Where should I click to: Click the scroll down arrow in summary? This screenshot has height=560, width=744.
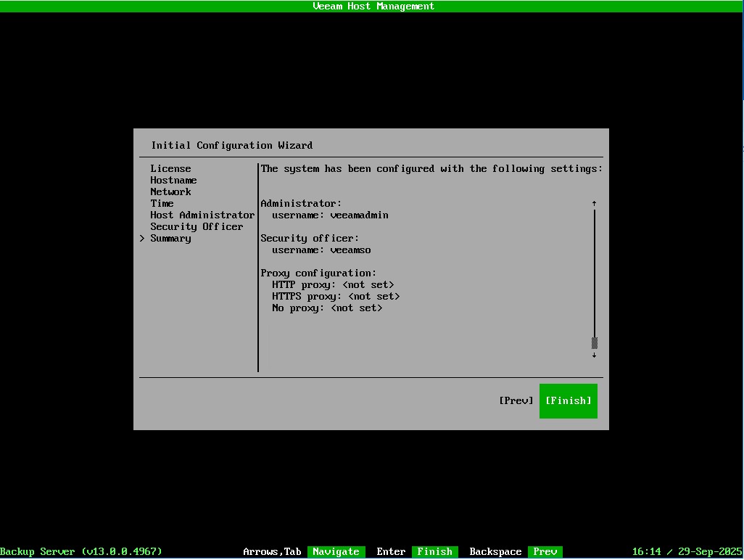(594, 355)
